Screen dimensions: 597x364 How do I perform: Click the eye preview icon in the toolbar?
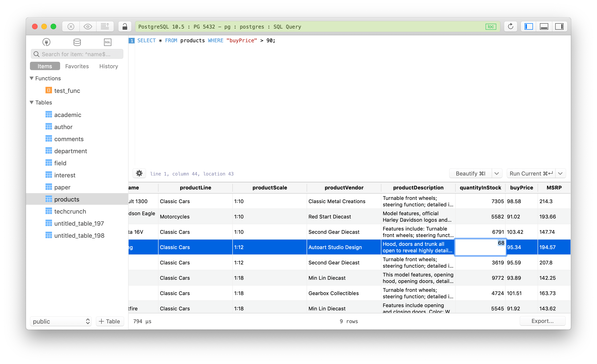(88, 26)
